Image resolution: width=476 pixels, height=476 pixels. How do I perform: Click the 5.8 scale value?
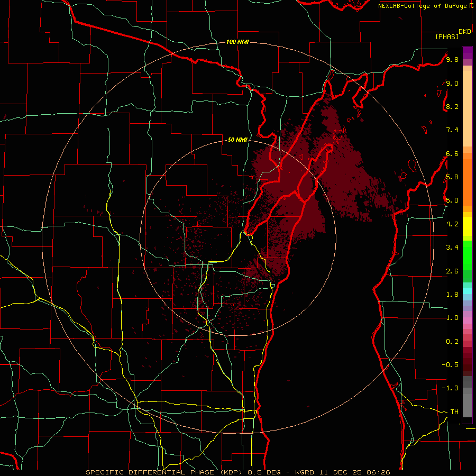tap(452, 177)
